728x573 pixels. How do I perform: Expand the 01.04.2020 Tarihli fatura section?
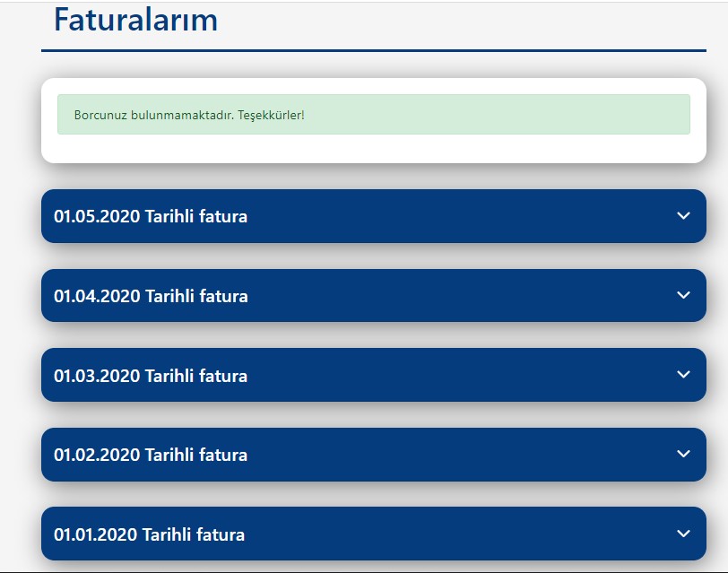pyautogui.click(x=374, y=295)
